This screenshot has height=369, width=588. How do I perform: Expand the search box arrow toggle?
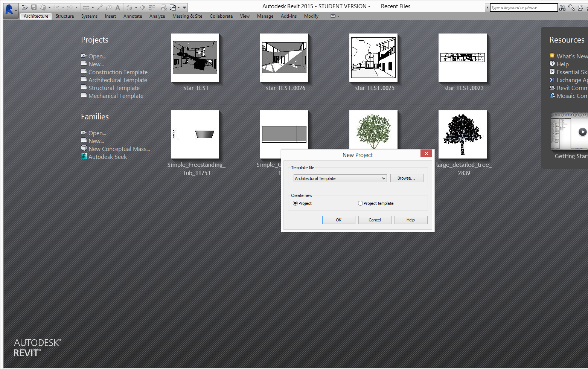(x=487, y=8)
